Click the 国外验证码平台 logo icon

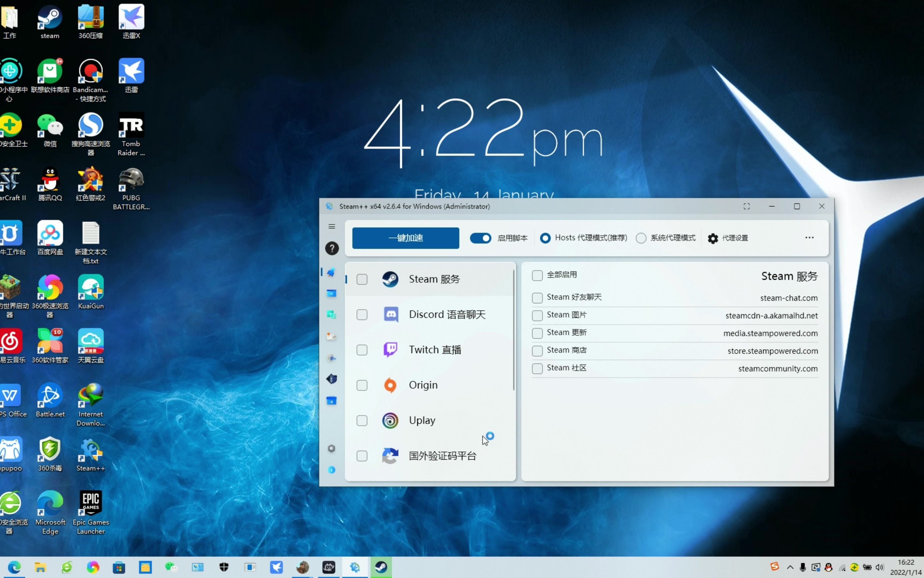pos(390,456)
